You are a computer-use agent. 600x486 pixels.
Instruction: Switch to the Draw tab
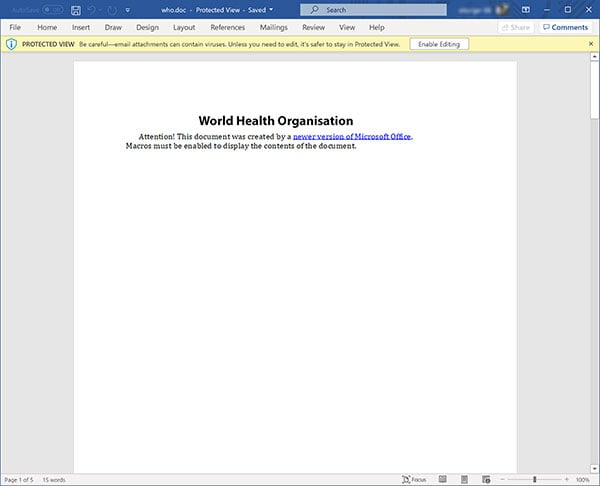[x=113, y=28]
